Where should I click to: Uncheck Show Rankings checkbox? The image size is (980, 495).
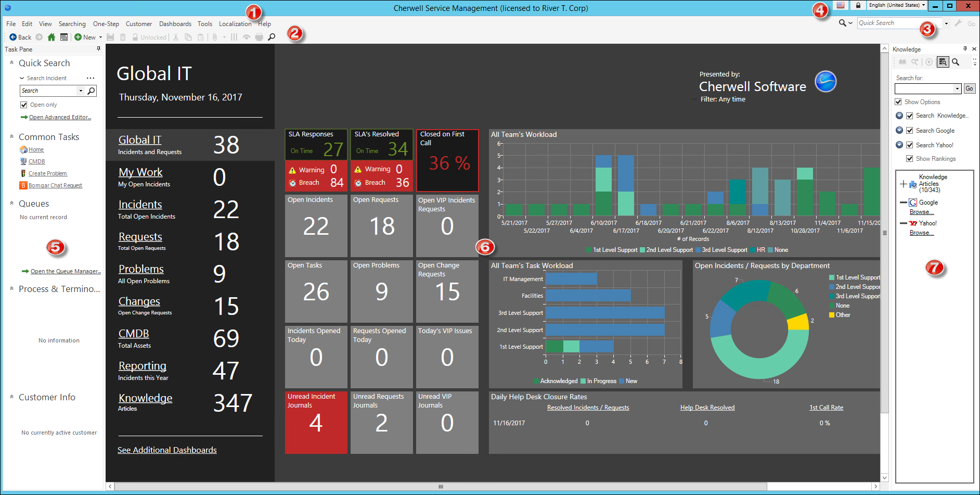tap(910, 159)
